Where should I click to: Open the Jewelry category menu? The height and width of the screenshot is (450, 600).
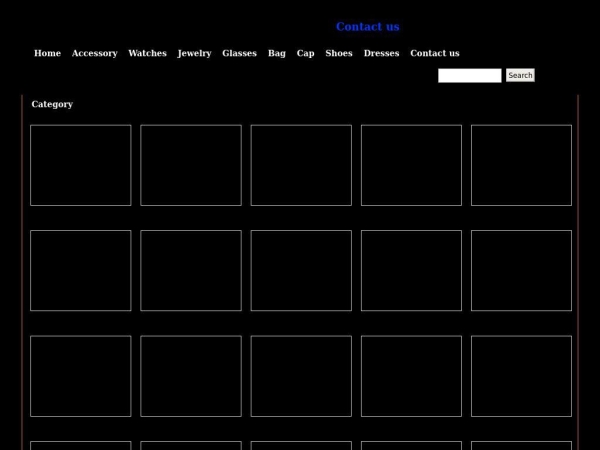pos(194,53)
